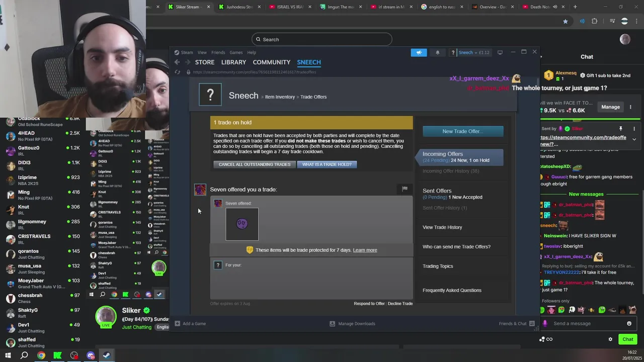Viewport: 644px width, 362px height.
Task: Open Steam from the taskbar
Action: pos(107,355)
